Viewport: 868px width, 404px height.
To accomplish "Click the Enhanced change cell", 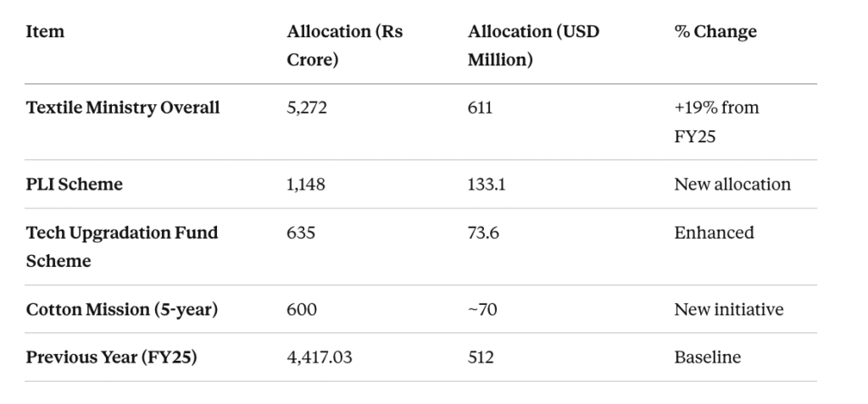I will tap(714, 232).
